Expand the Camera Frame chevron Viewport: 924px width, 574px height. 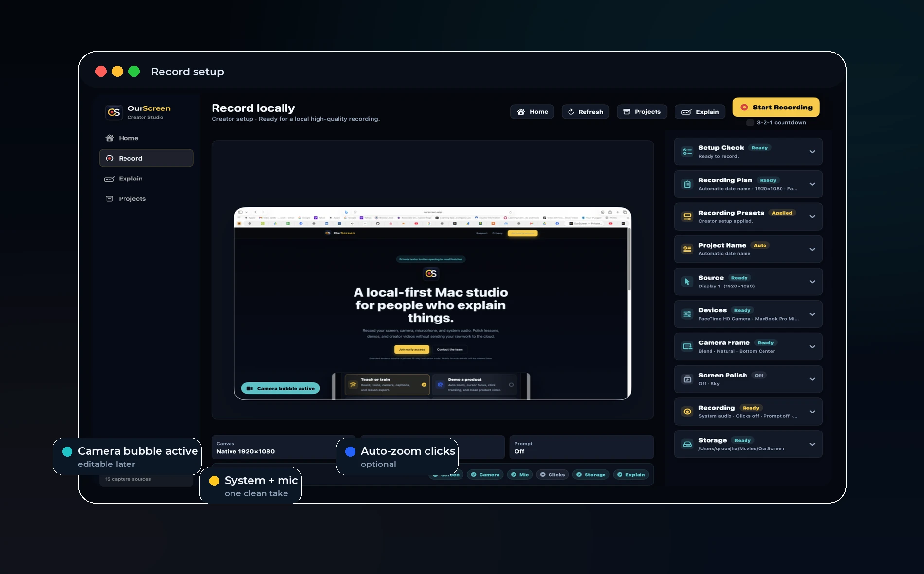click(812, 347)
